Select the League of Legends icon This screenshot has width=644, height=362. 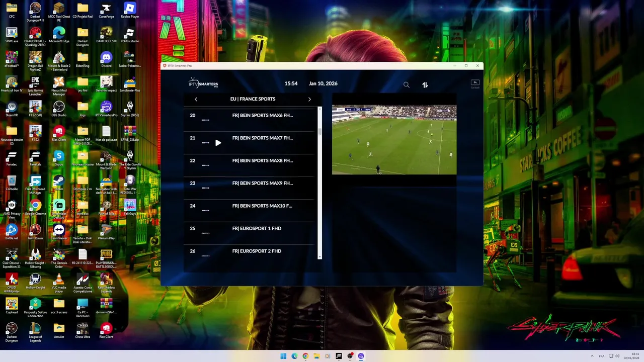pyautogui.click(x=35, y=332)
